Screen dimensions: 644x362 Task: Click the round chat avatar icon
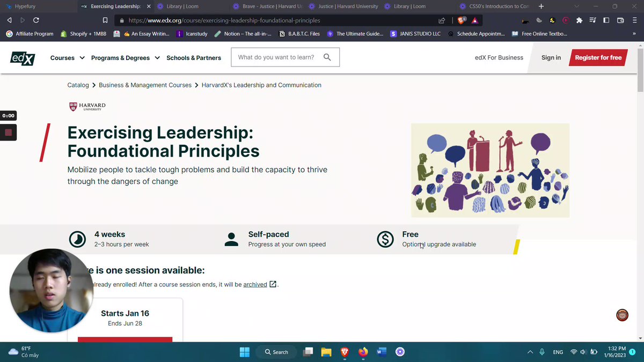pyautogui.click(x=622, y=315)
